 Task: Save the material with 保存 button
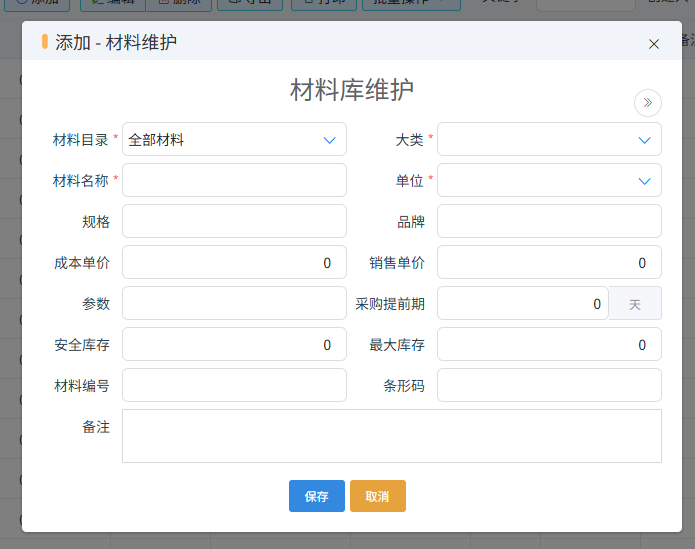316,496
